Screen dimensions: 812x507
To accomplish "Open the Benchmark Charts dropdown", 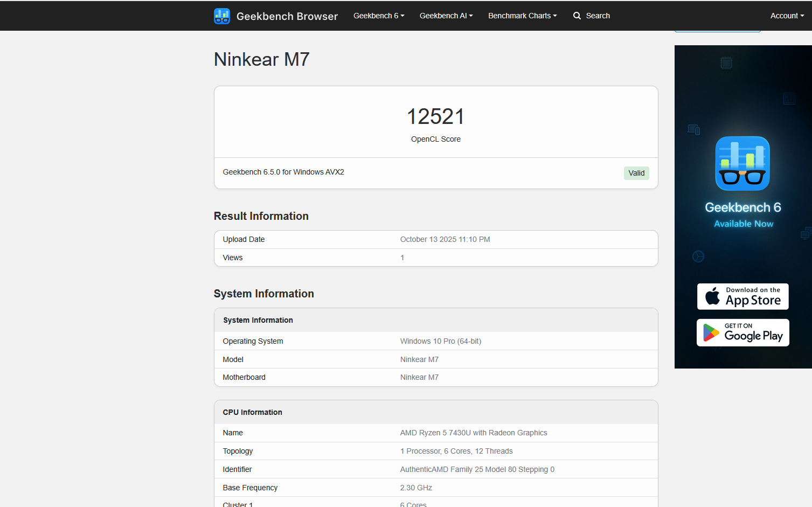I will pyautogui.click(x=522, y=16).
